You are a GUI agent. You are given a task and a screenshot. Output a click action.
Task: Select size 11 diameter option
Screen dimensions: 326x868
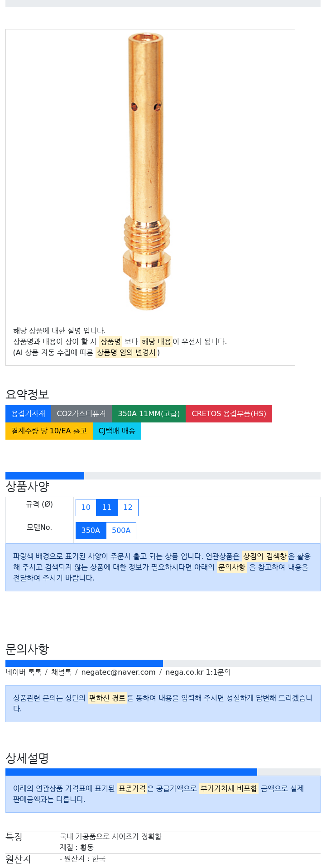pos(107,508)
